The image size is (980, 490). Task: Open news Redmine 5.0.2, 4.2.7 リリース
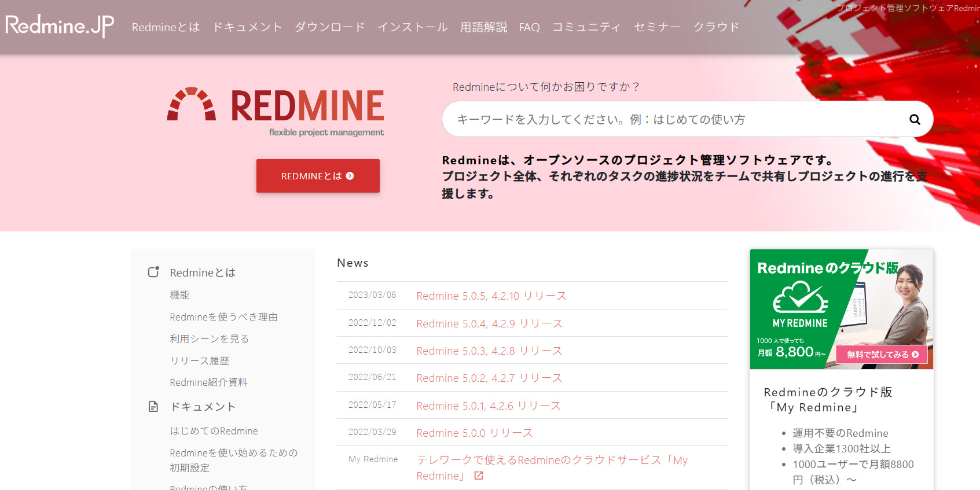point(489,378)
